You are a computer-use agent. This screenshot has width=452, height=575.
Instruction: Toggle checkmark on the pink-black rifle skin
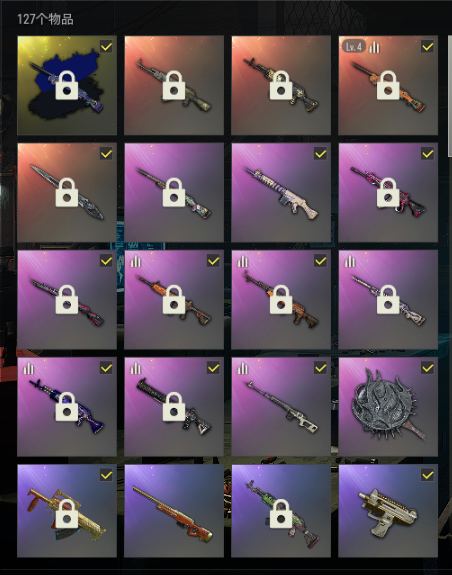pos(427,154)
